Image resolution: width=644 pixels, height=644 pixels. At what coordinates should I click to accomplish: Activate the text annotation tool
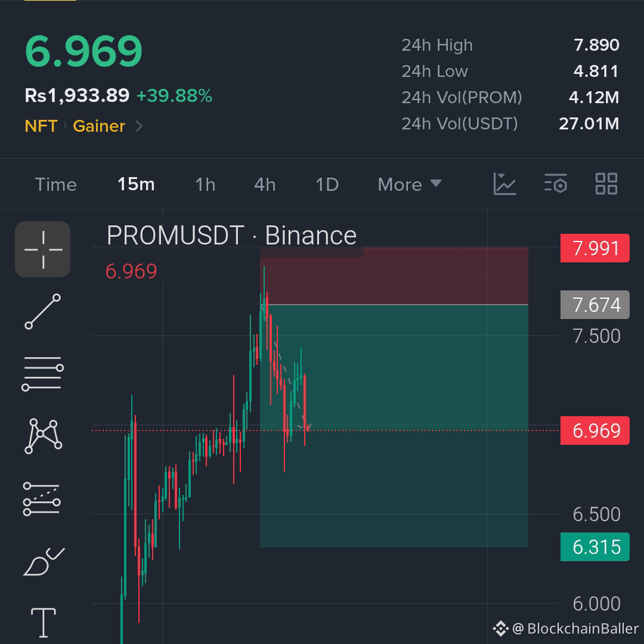click(44, 622)
